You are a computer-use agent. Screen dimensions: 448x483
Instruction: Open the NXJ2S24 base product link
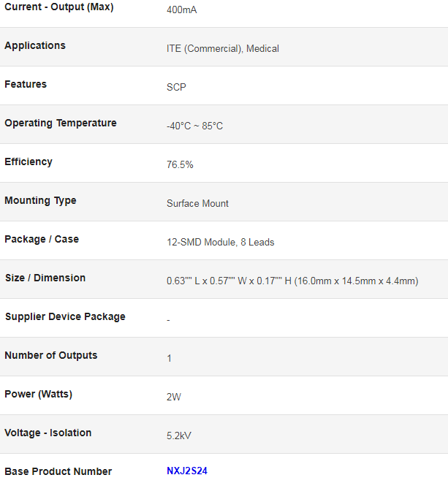(x=187, y=471)
